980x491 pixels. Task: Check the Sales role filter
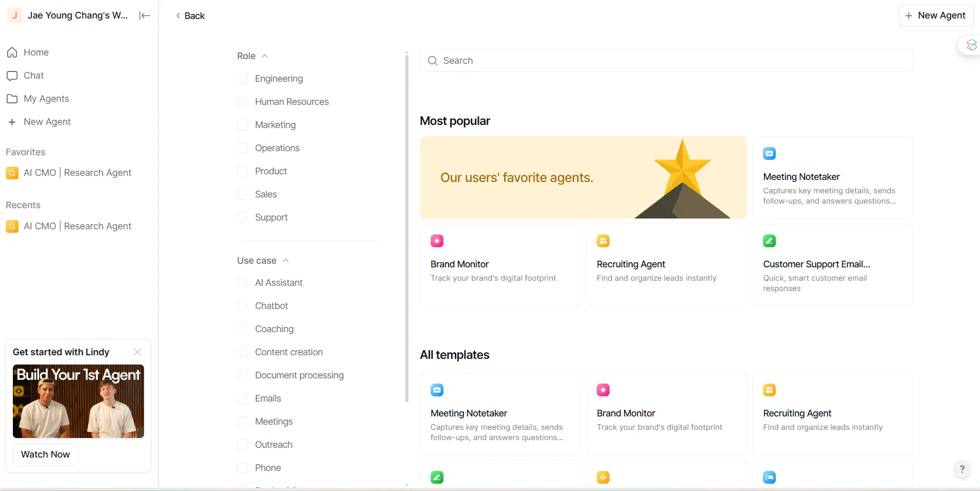tap(242, 194)
